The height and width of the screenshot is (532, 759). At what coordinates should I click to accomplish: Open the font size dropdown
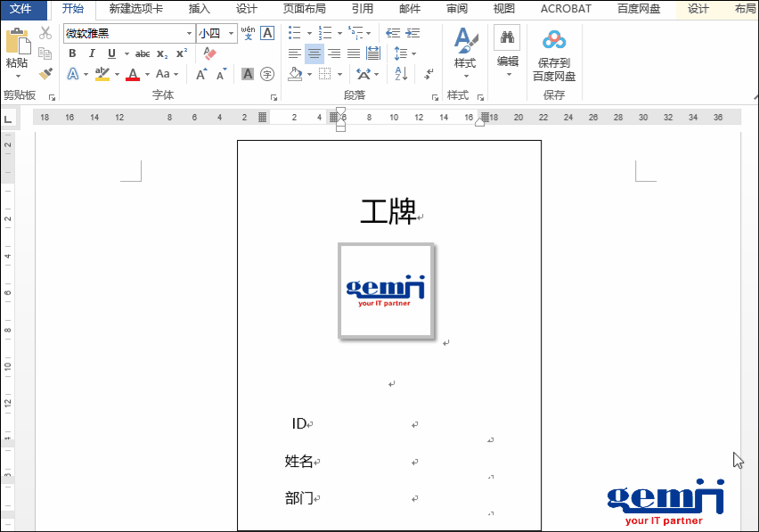232,34
